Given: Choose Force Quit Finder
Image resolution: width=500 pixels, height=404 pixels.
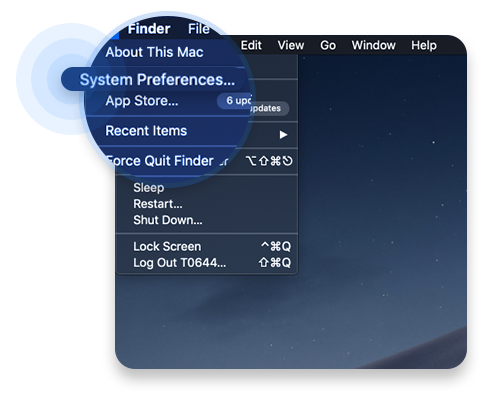Looking at the screenshot, I should click(x=159, y=161).
